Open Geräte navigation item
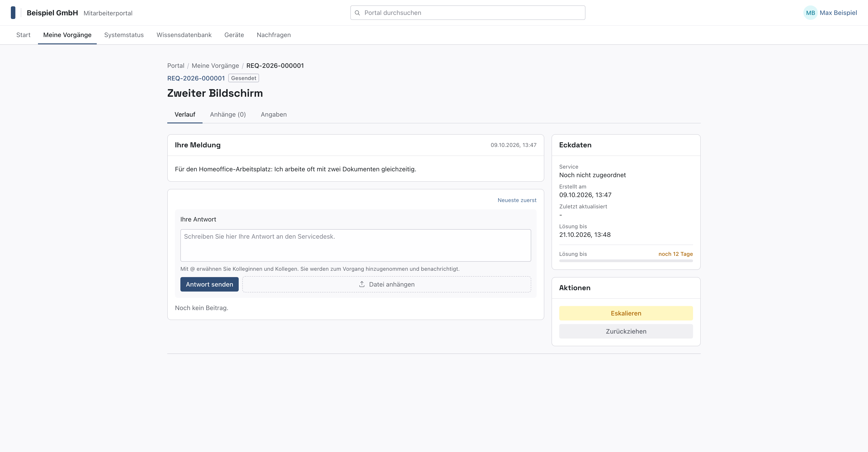Screen dimensions: 868x452 pos(234,35)
